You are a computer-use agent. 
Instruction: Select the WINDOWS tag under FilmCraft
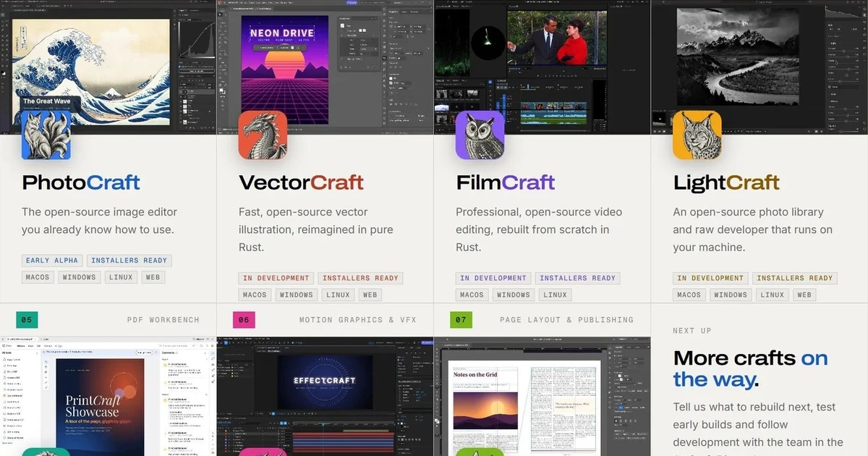coord(514,295)
